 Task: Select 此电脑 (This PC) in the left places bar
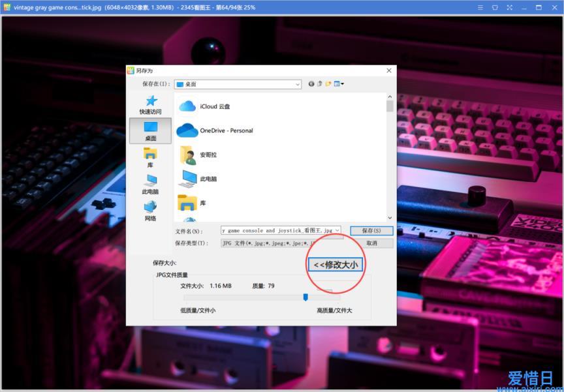click(150, 184)
